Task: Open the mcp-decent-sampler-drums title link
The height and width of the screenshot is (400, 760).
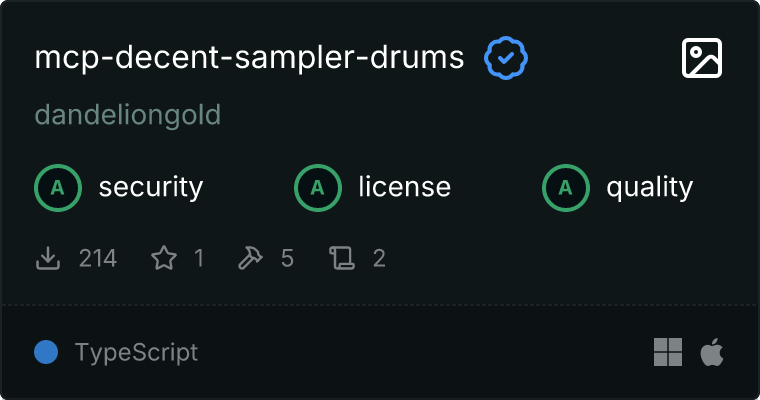Action: coord(249,59)
